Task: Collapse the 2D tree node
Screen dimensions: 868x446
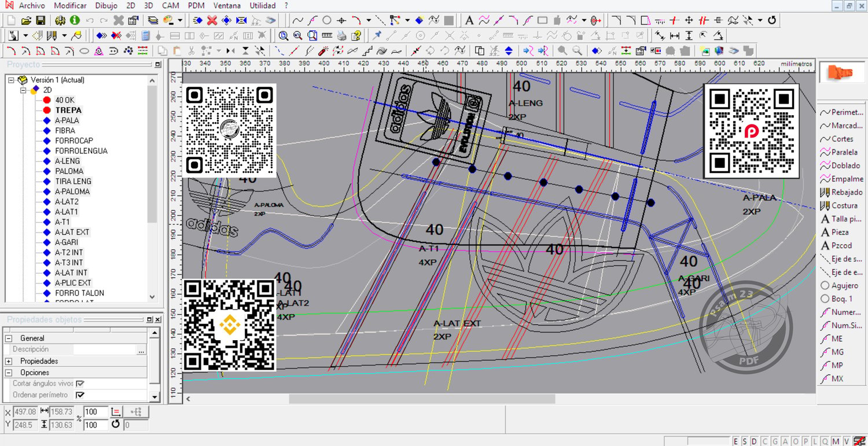Action: 24,90
